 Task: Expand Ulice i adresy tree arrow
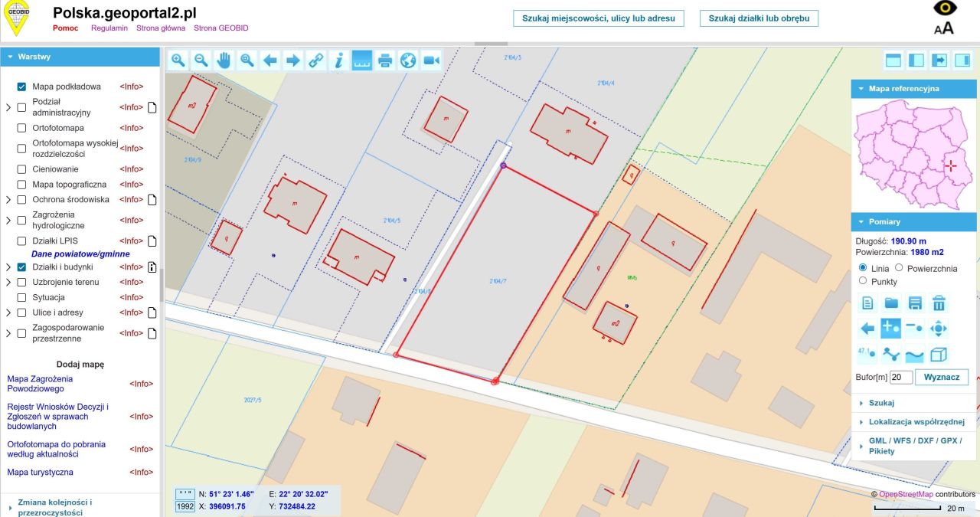pyautogui.click(x=8, y=312)
